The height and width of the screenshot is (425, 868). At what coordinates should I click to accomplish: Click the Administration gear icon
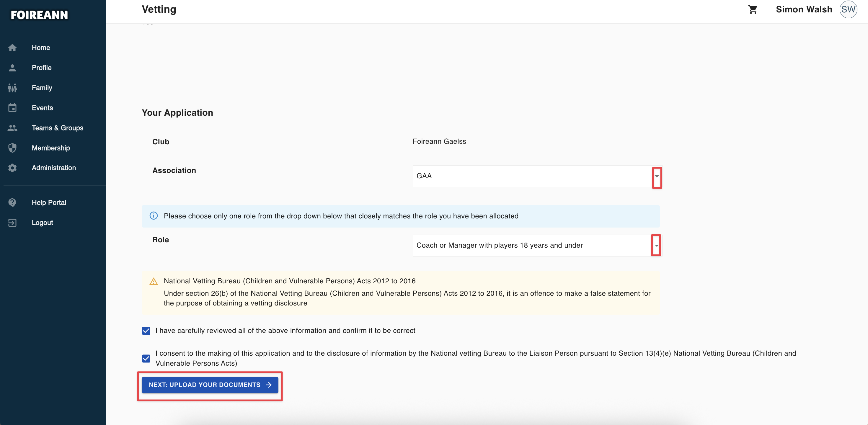point(12,168)
